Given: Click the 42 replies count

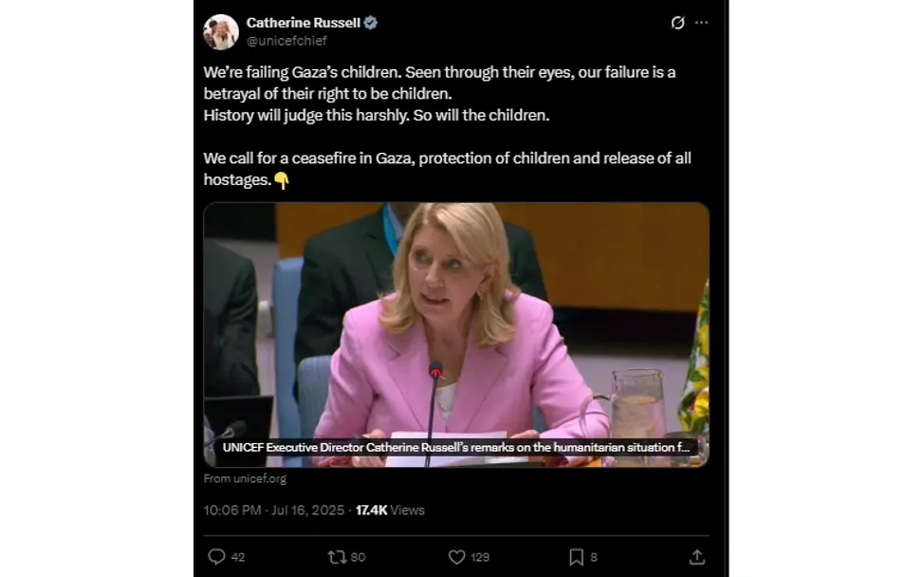Looking at the screenshot, I should (x=237, y=557).
